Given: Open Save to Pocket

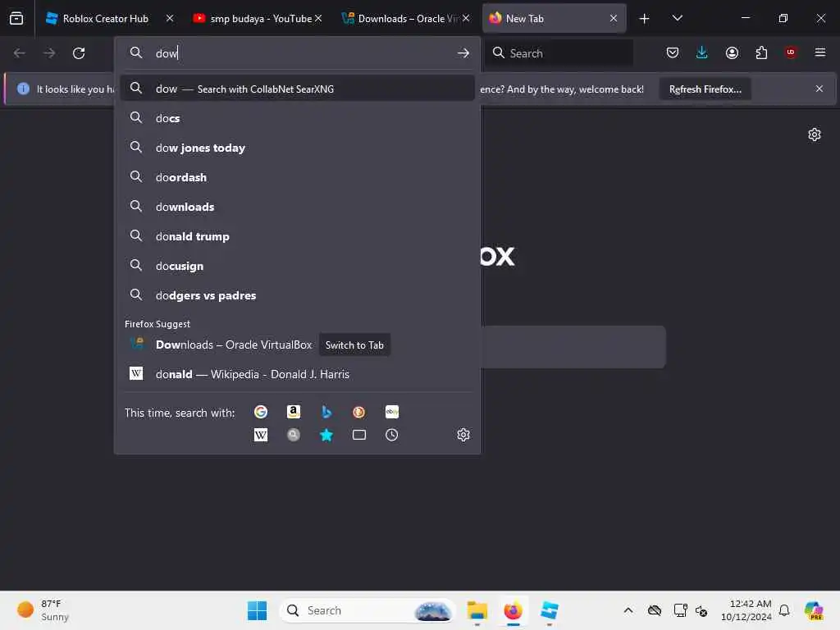Looking at the screenshot, I should (x=673, y=52).
